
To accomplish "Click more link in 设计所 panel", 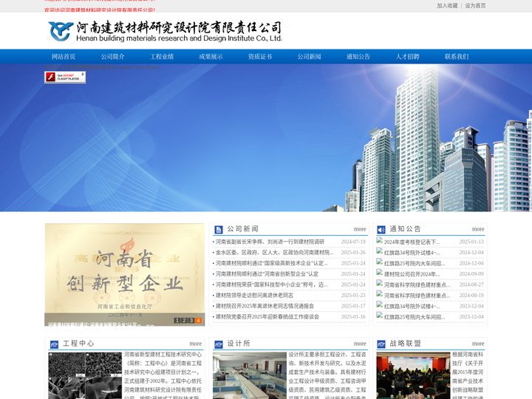I will click(360, 344).
